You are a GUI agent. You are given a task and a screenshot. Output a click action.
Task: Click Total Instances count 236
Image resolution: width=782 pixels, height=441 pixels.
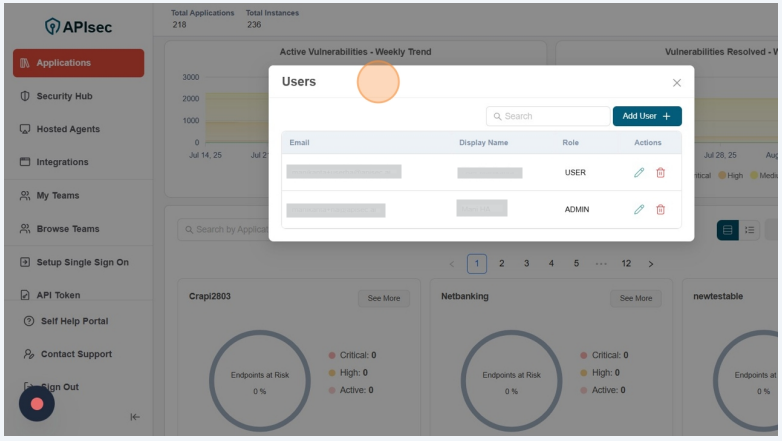point(254,24)
